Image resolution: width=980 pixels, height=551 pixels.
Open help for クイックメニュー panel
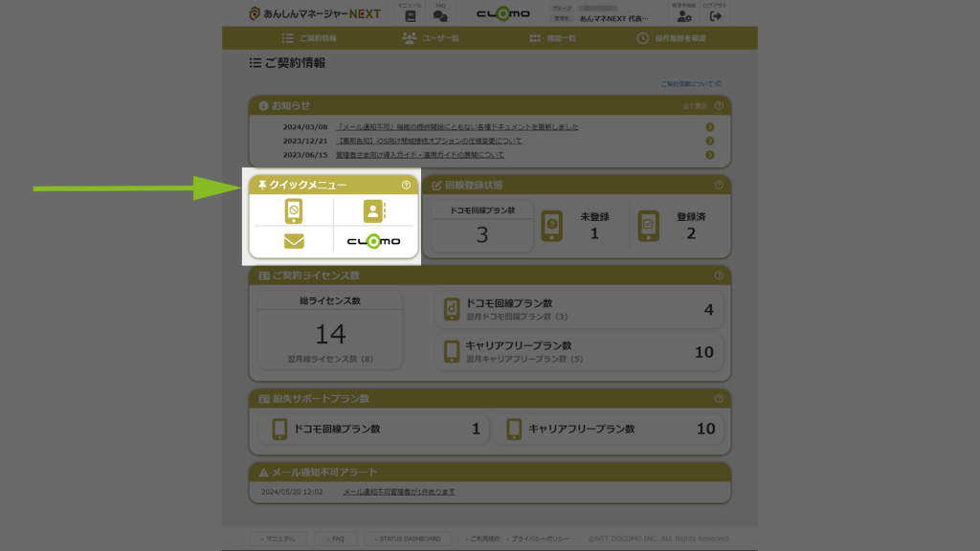406,185
